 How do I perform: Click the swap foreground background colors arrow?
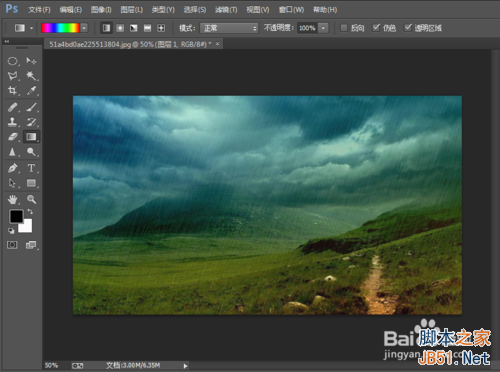[x=30, y=211]
